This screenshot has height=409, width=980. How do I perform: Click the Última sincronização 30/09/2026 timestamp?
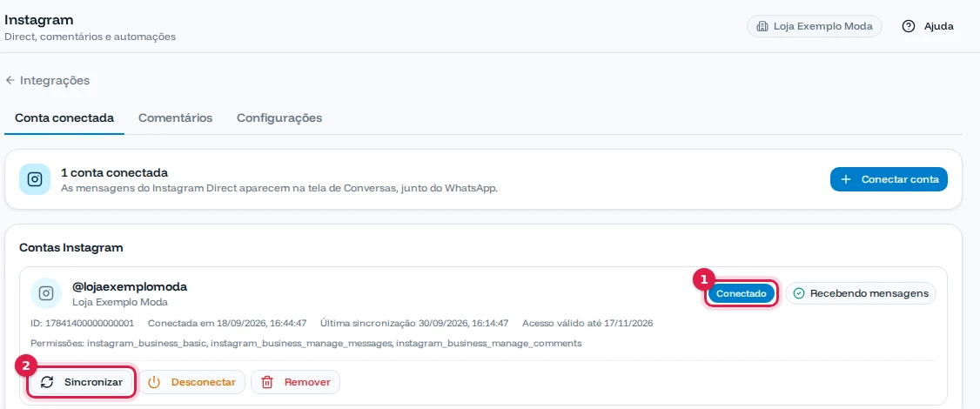pos(414,324)
